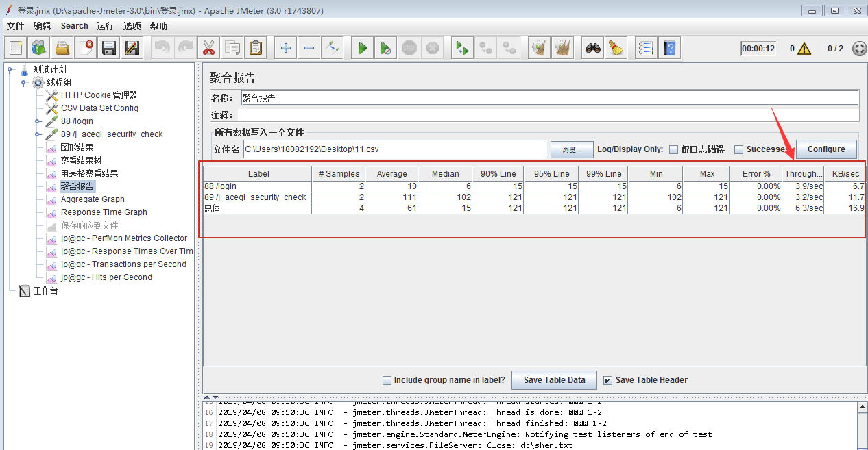Click the Error % column header
This screenshot has height=450, width=868.
point(756,174)
